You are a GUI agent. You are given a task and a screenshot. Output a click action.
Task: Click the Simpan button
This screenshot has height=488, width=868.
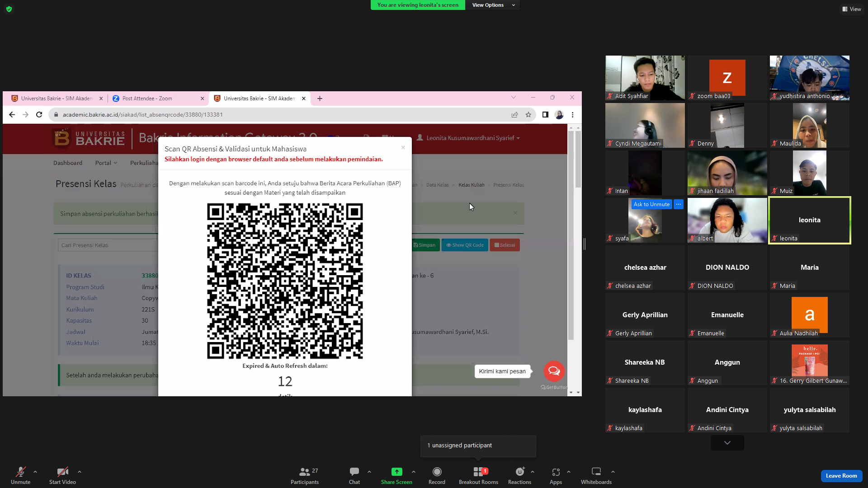click(425, 245)
